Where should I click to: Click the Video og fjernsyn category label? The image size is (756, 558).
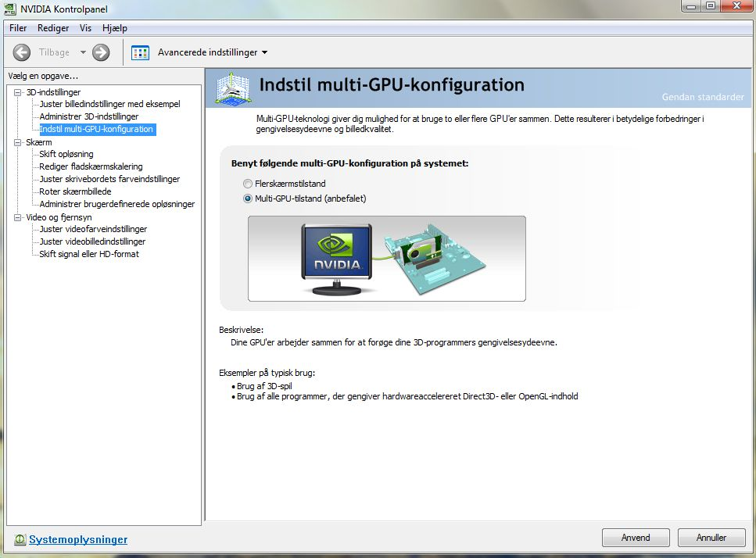coord(59,217)
